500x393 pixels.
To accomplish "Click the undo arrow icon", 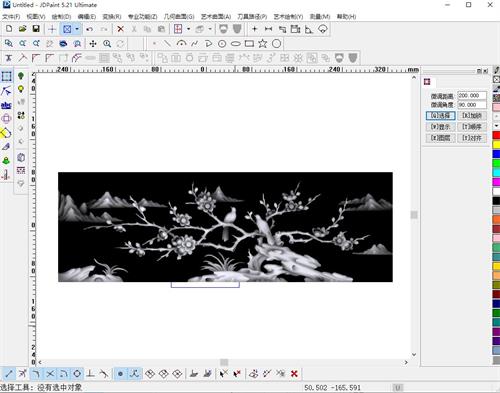I will 89,29.
